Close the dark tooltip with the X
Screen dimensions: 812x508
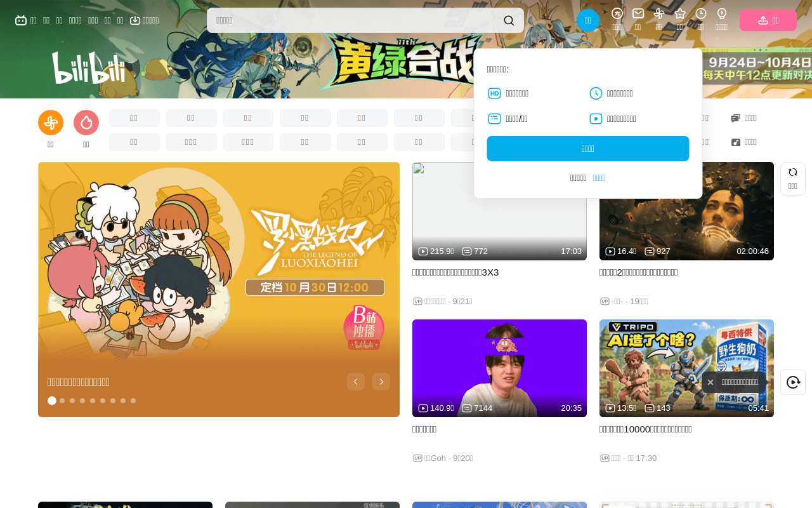coord(710,382)
